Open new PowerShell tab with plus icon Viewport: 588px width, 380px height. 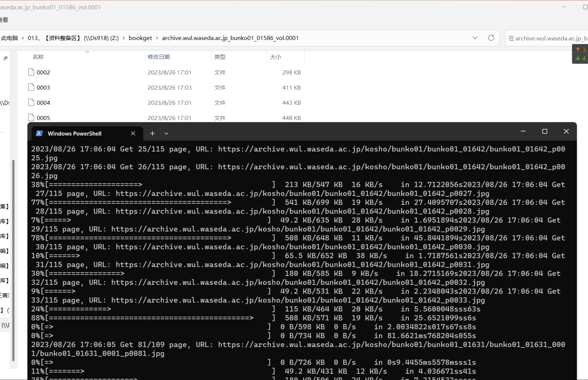click(152, 134)
